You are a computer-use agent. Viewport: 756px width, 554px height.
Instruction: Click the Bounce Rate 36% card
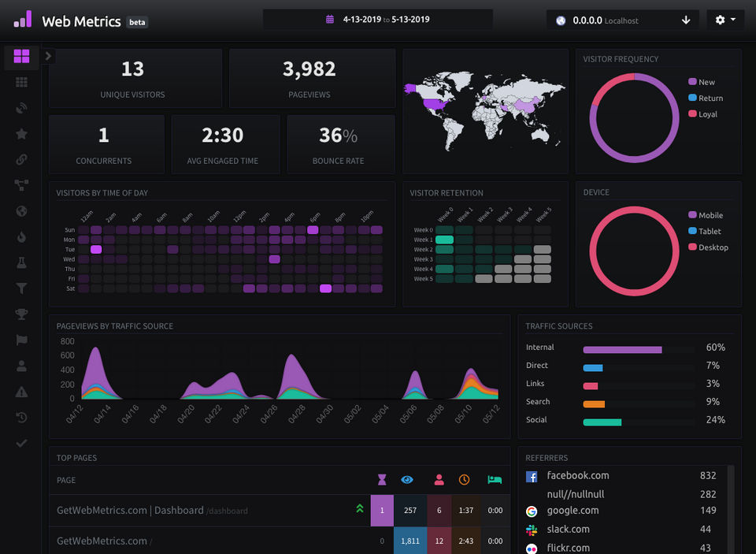pos(341,144)
